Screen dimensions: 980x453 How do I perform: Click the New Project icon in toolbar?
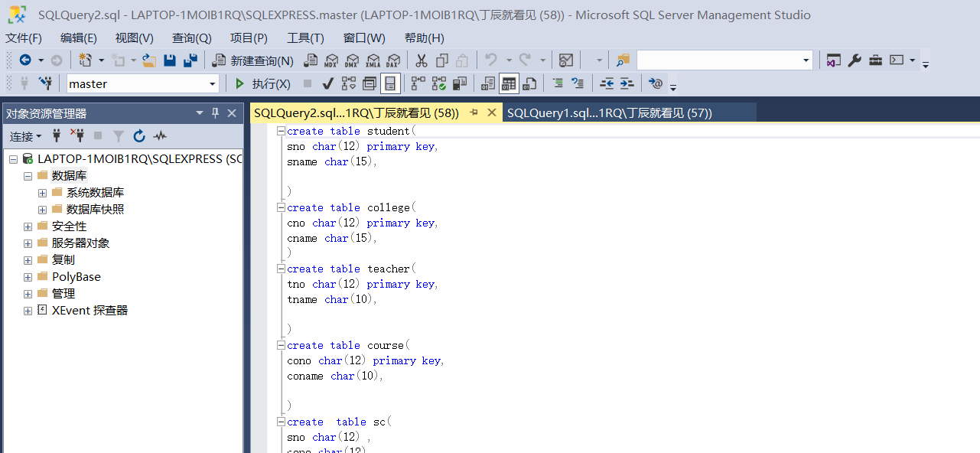(86, 60)
